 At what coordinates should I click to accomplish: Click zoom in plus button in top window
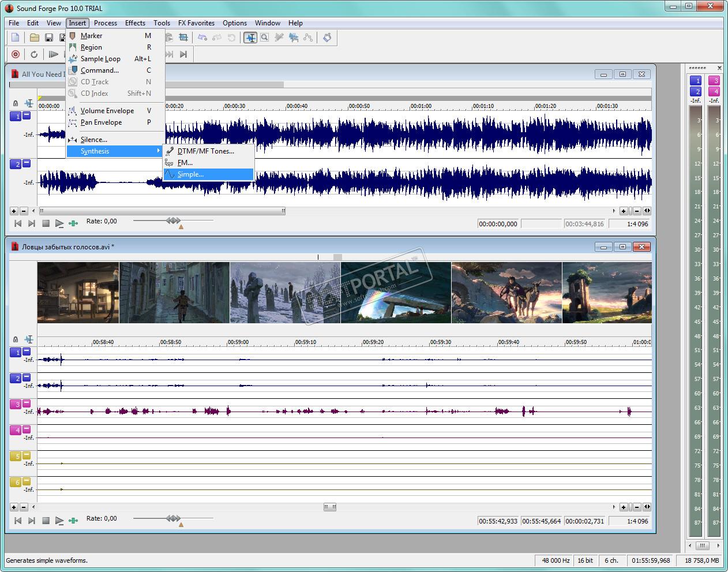pos(624,211)
